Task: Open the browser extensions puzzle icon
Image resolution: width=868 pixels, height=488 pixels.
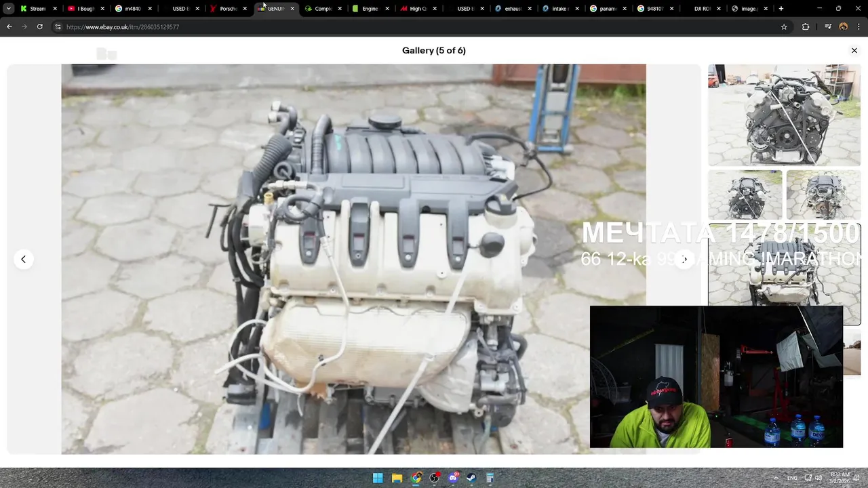Action: (806, 26)
